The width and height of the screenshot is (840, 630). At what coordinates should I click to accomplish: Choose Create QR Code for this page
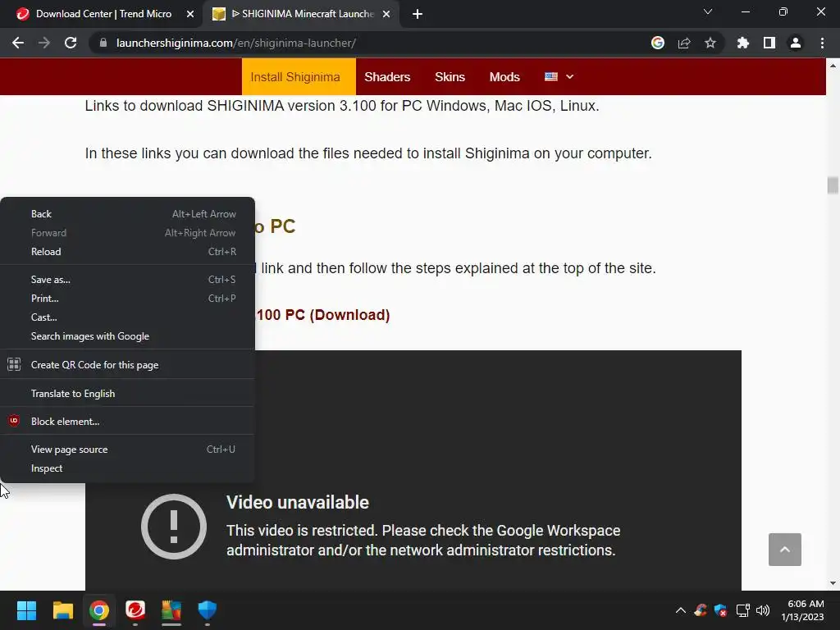tap(127, 365)
